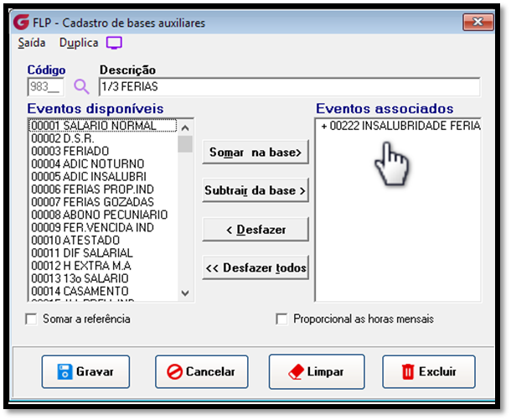
Task: Select 00010 ATESTADO event
Action: (103, 240)
